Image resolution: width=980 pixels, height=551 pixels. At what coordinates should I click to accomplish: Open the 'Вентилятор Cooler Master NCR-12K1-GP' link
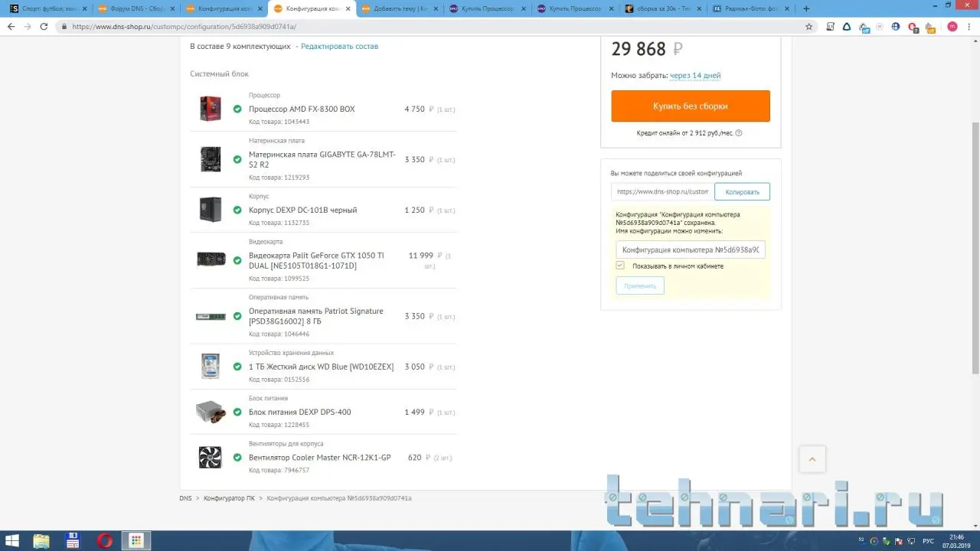pyautogui.click(x=319, y=458)
